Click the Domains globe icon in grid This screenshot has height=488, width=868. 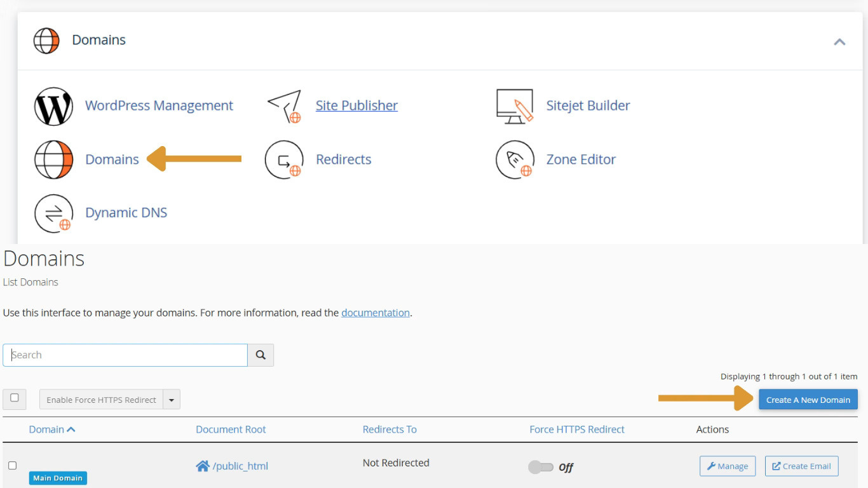(53, 159)
